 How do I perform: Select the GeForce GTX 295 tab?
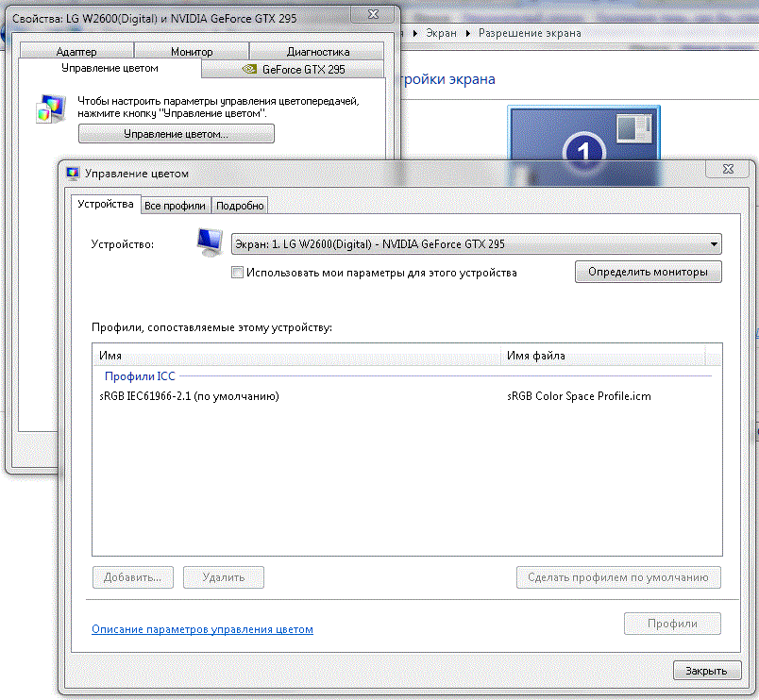tap(293, 69)
